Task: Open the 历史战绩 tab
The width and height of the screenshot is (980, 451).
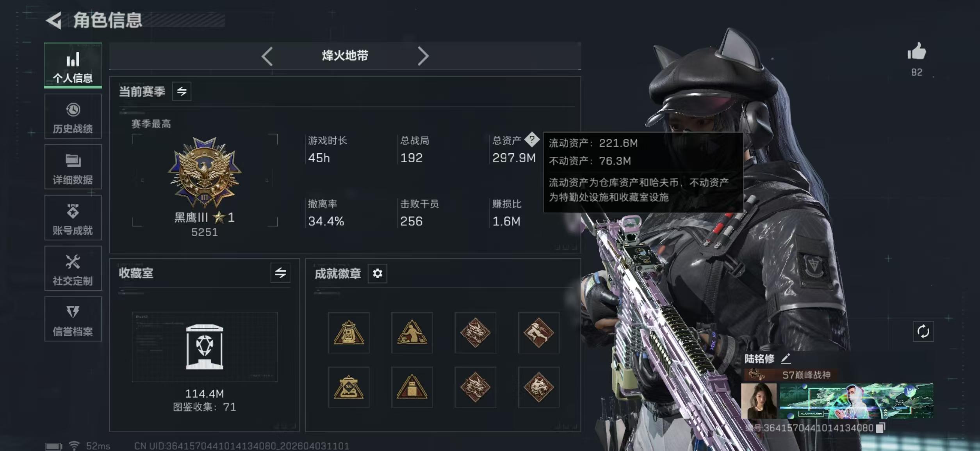Action: 73,116
